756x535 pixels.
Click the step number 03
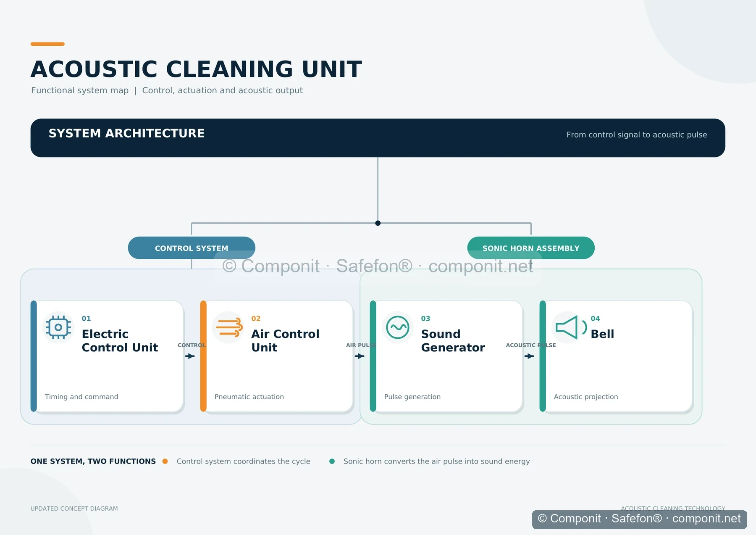click(x=425, y=319)
